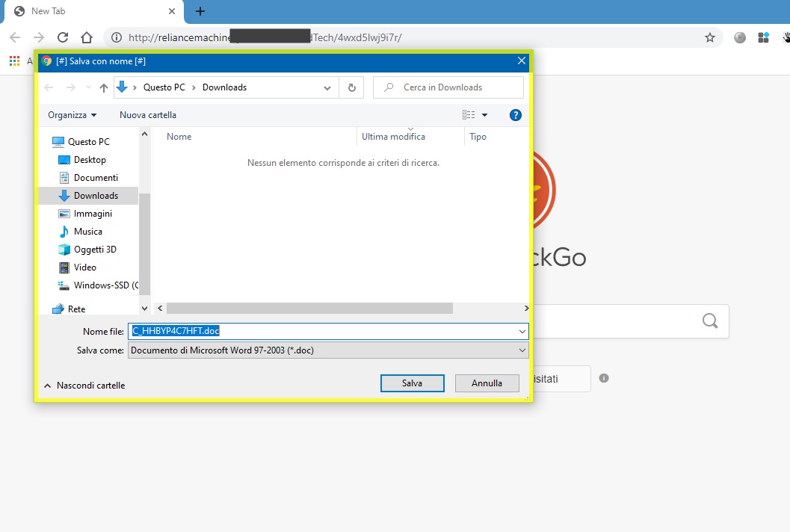This screenshot has height=532, width=790.
Task: Open Desktop in the navigation pane
Action: 90,160
